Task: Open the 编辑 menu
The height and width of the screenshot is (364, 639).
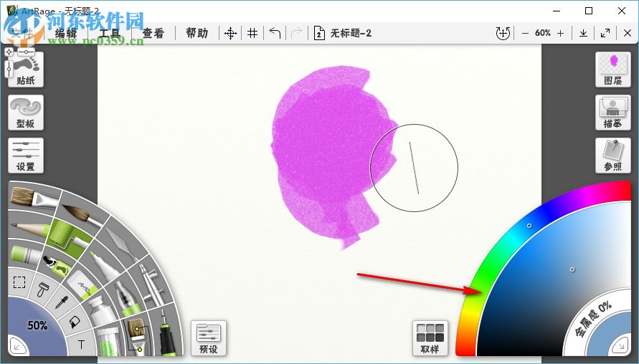Action: (x=66, y=33)
